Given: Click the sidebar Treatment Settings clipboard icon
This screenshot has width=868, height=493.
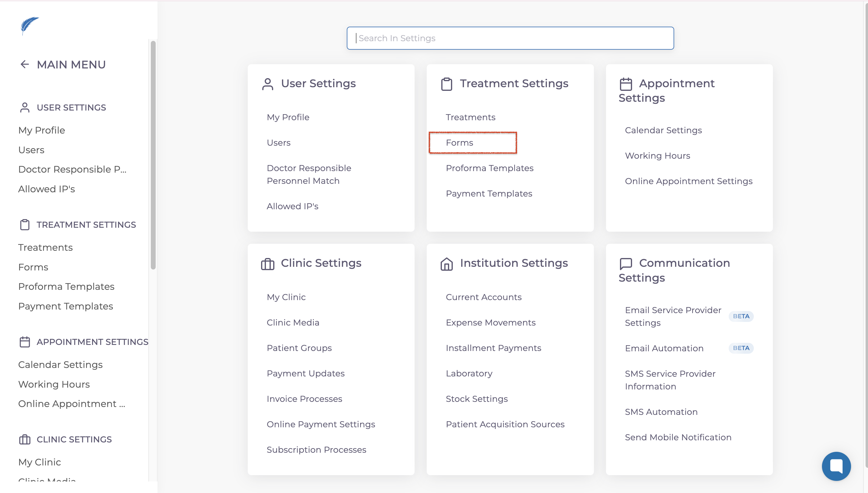Looking at the screenshot, I should tap(25, 225).
